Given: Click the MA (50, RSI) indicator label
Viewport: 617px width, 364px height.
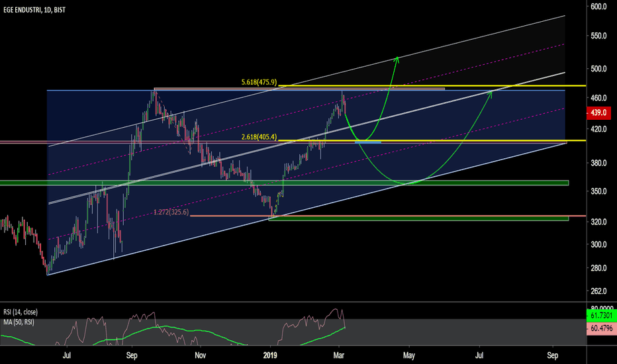Looking at the screenshot, I should [19, 322].
